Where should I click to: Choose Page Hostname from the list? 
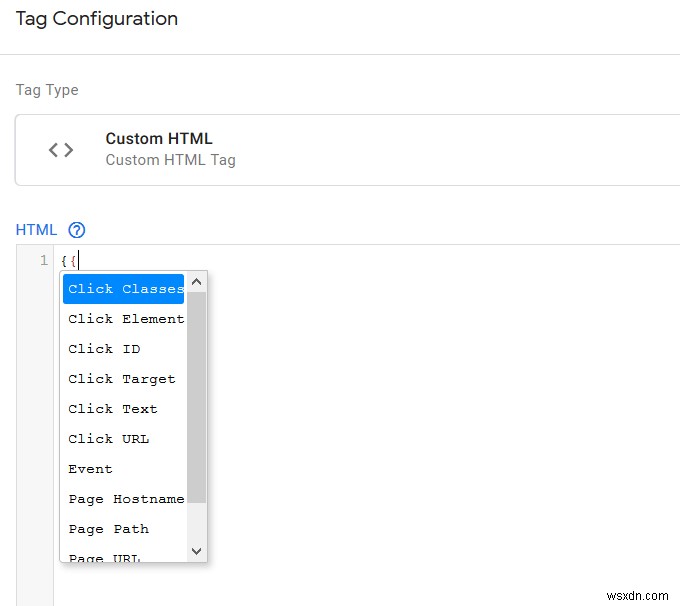(124, 499)
